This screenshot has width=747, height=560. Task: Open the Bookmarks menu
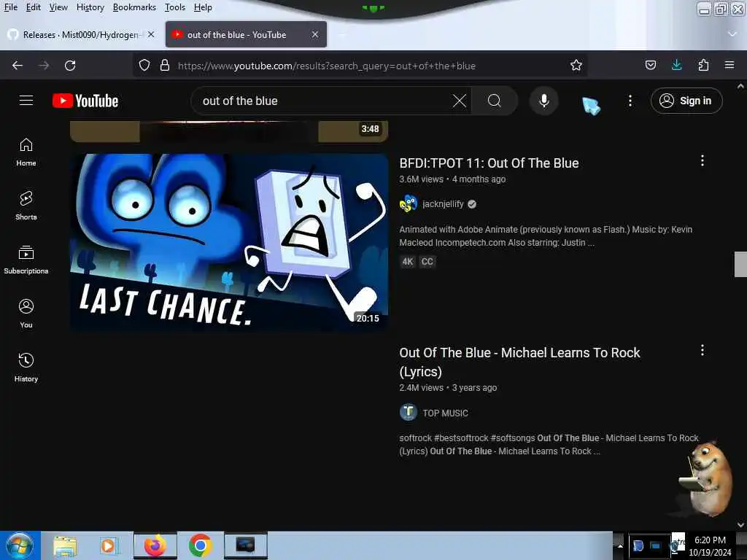[x=134, y=7]
